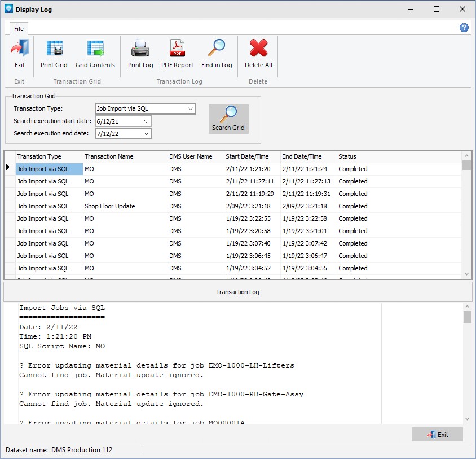The width and height of the screenshot is (476, 459).
Task: Click the Start Date/Time column header
Action: click(x=252, y=156)
